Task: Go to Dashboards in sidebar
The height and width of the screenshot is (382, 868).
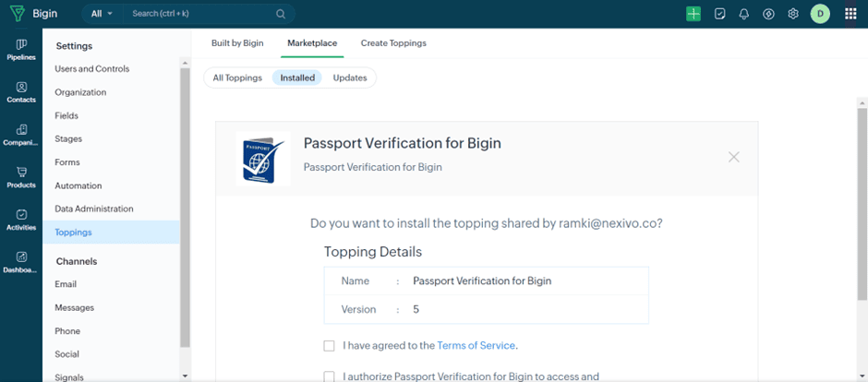Action: coord(21,263)
